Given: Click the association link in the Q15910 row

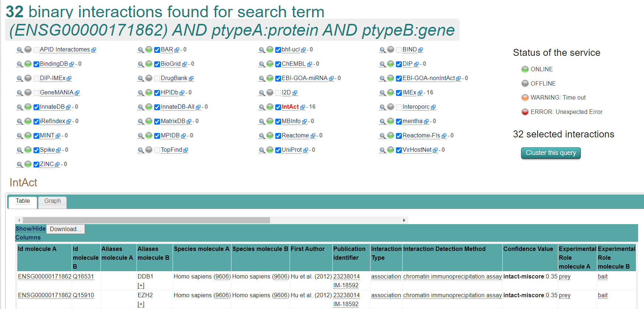Looking at the screenshot, I should point(386,295).
